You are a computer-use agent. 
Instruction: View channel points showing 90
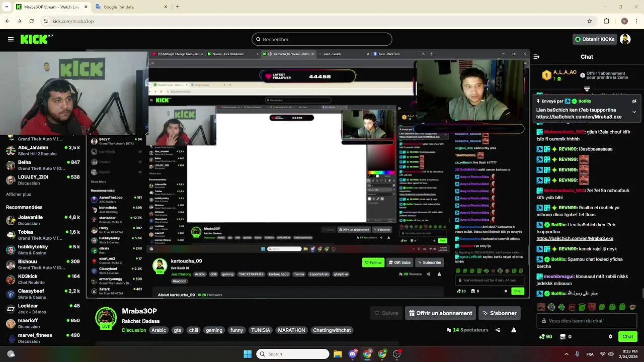click(x=545, y=336)
